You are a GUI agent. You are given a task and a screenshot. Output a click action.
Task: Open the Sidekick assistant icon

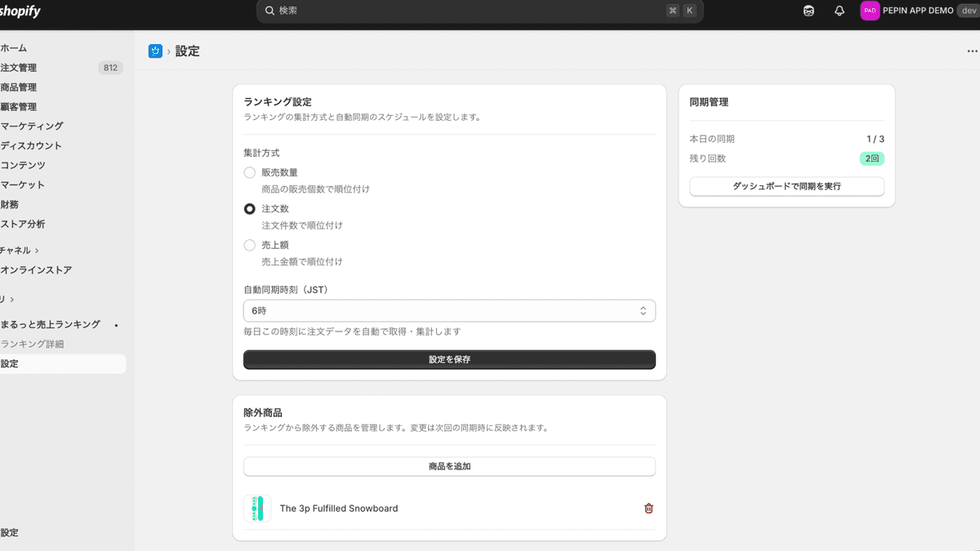point(808,11)
